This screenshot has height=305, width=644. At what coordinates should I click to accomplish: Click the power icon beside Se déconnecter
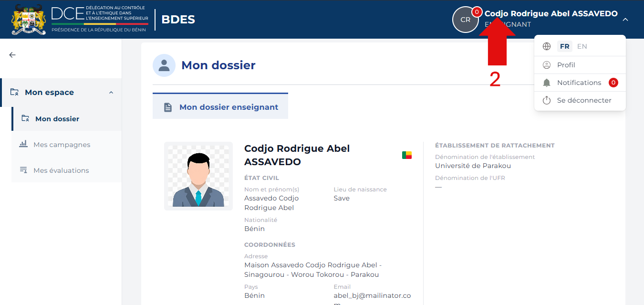pos(547,100)
